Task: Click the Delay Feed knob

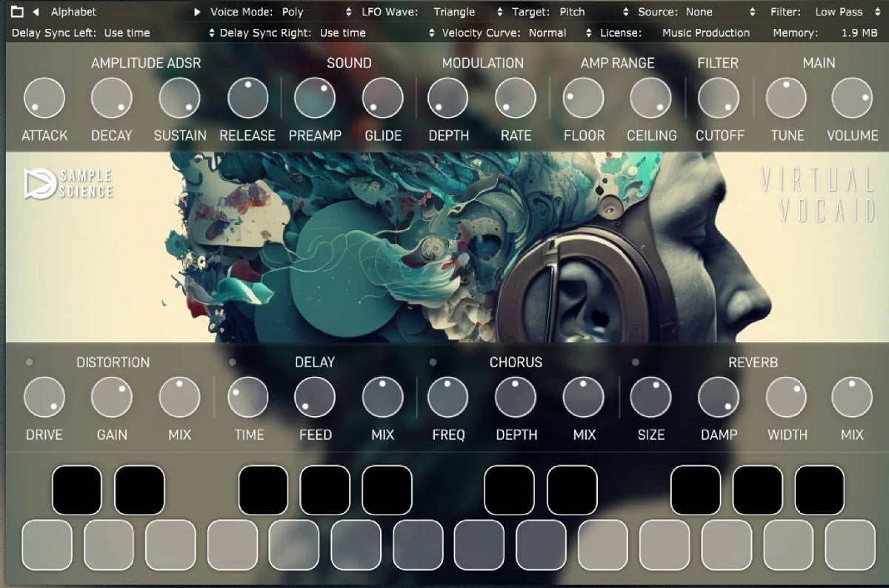Action: 315,397
